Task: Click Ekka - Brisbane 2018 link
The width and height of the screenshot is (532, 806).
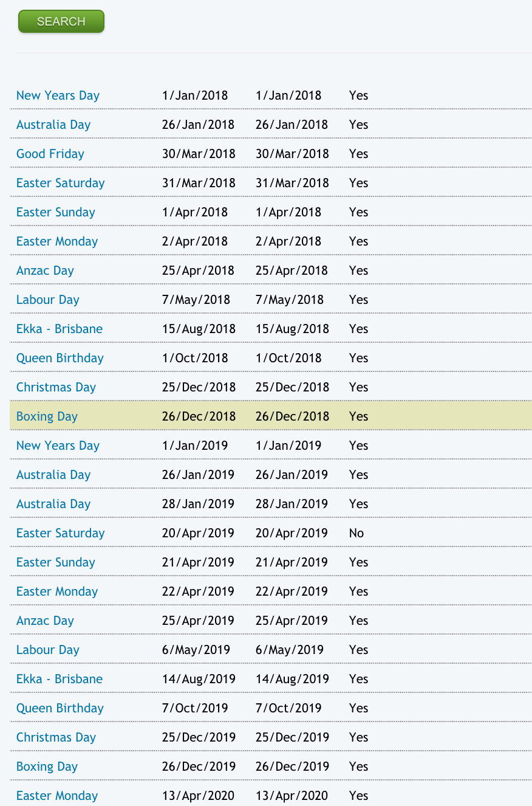Action: click(x=60, y=329)
